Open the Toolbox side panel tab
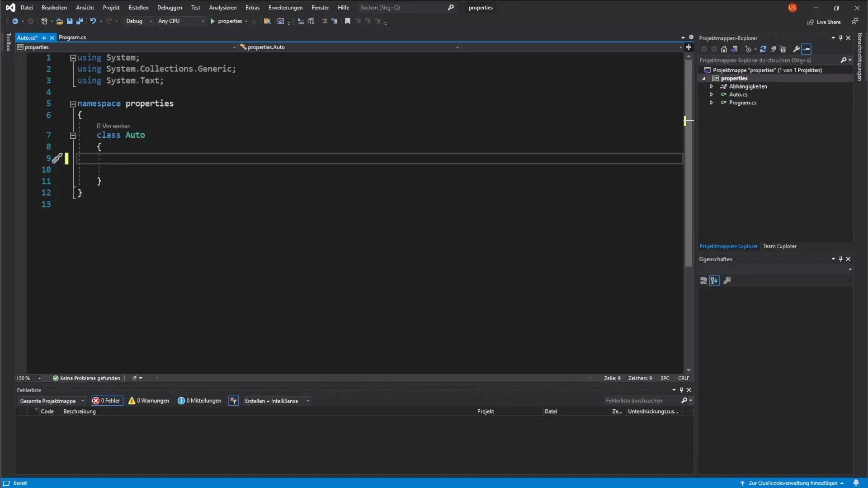The height and width of the screenshot is (488, 868). pos(8,42)
